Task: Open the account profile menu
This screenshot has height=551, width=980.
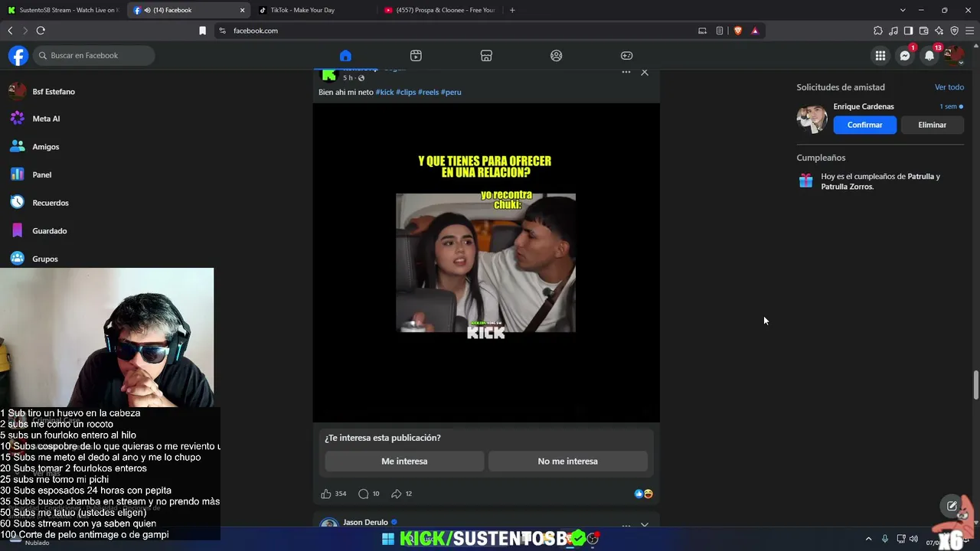Action: pos(954,55)
